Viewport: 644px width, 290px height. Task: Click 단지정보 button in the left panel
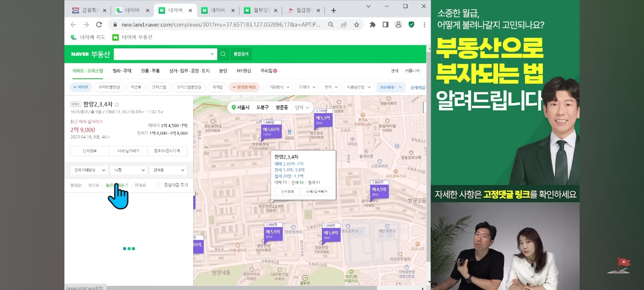[89, 151]
